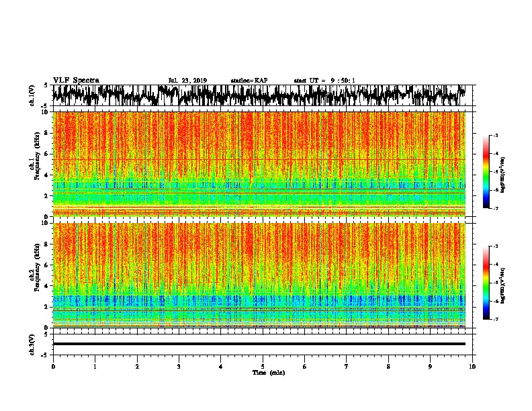The width and height of the screenshot is (532, 411).
Task: Click the ch.2 "Frequency (kHz)" axis label
Action: (x=37, y=267)
